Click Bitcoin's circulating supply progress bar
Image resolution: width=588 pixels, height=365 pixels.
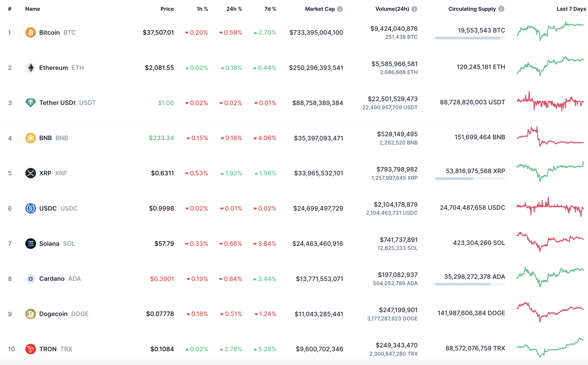[470, 38]
